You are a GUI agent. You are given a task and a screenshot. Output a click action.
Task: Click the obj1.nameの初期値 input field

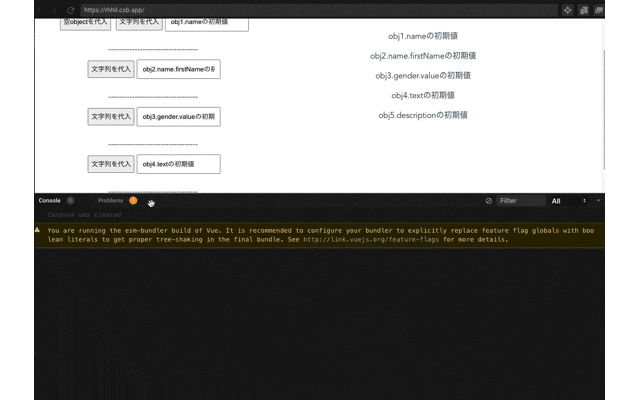click(207, 23)
